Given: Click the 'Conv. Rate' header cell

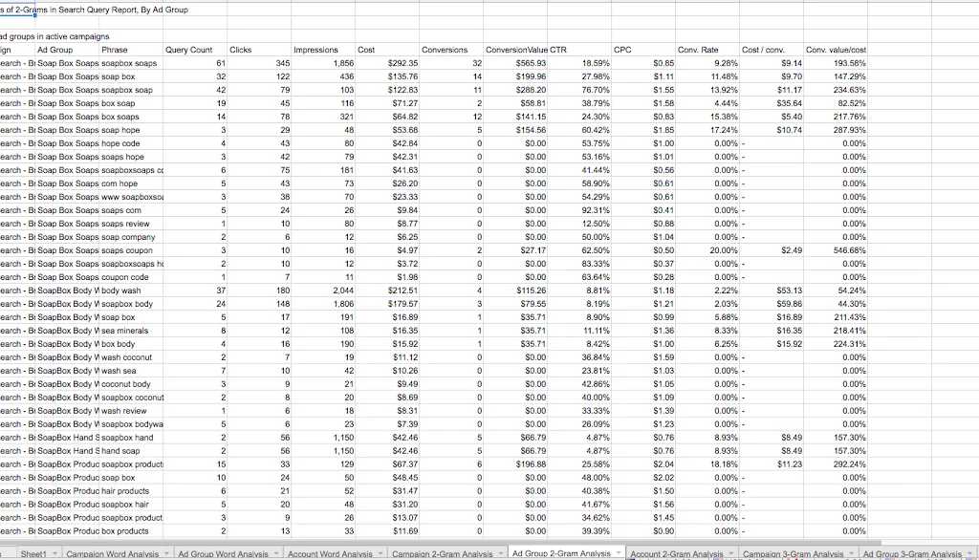Looking at the screenshot, I should [707, 50].
